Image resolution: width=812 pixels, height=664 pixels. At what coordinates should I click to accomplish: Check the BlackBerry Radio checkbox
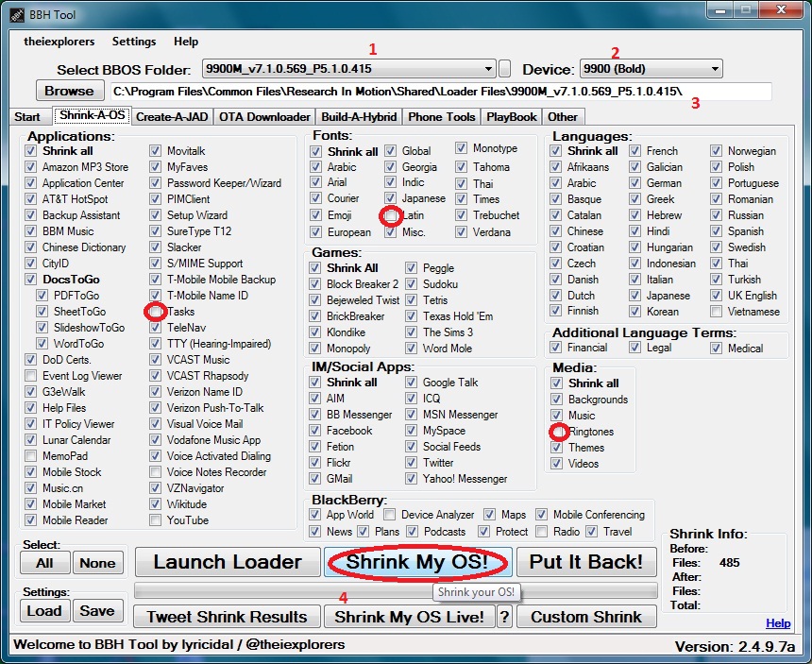(541, 532)
